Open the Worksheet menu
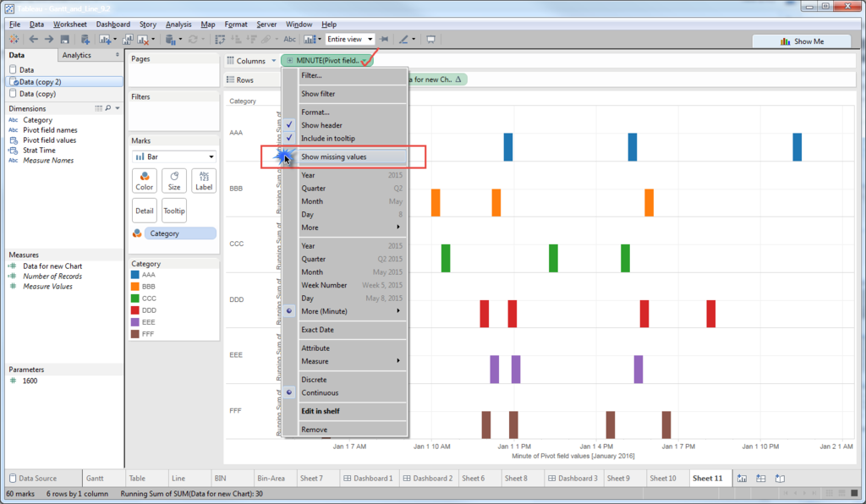The image size is (866, 504). pos(69,25)
